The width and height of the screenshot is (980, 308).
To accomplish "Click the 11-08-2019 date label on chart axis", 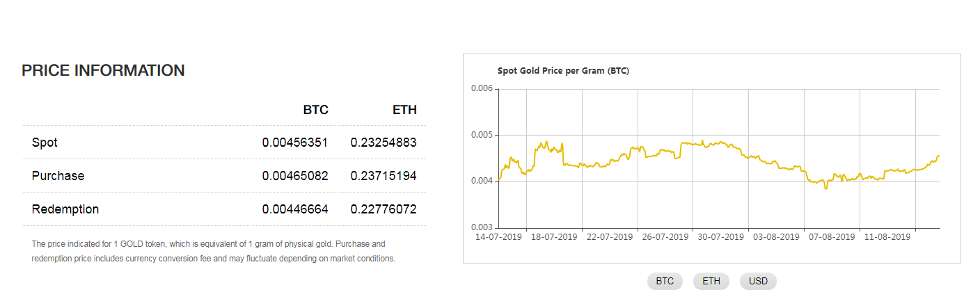I will coord(887,236).
